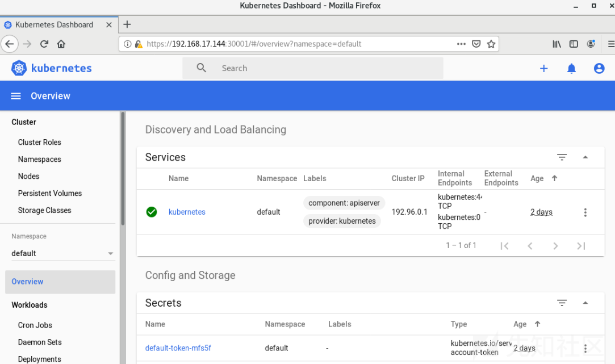Open Nodes in sidebar
Screen dimensions: 615x364
[28, 176]
